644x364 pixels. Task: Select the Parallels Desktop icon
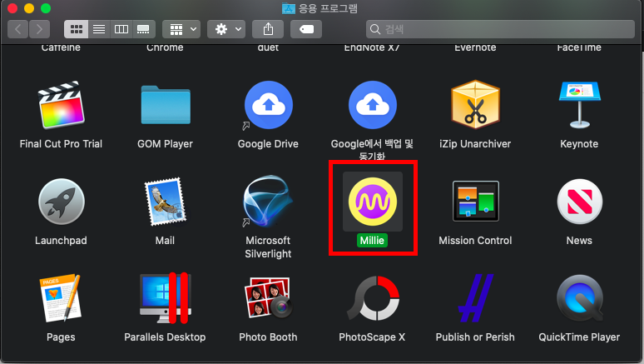[165, 298]
